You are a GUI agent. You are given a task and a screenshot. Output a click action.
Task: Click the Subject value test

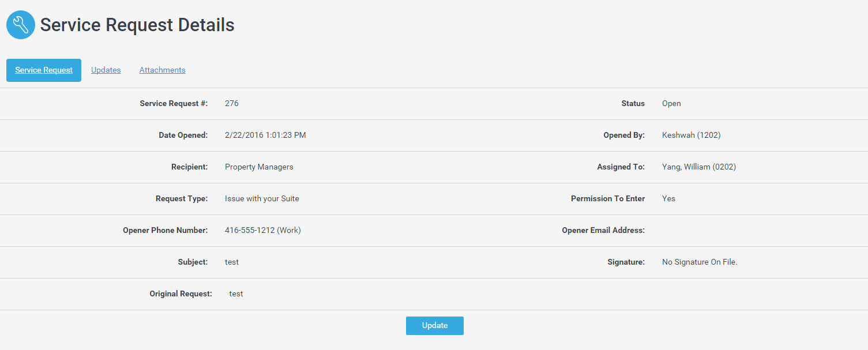click(x=232, y=262)
